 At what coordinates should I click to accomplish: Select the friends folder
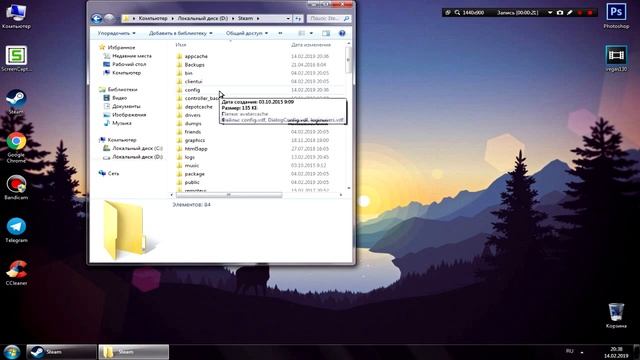coord(193,132)
